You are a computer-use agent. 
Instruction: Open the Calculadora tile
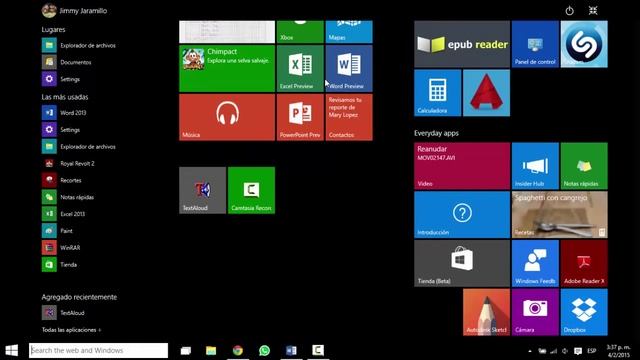tap(438, 93)
